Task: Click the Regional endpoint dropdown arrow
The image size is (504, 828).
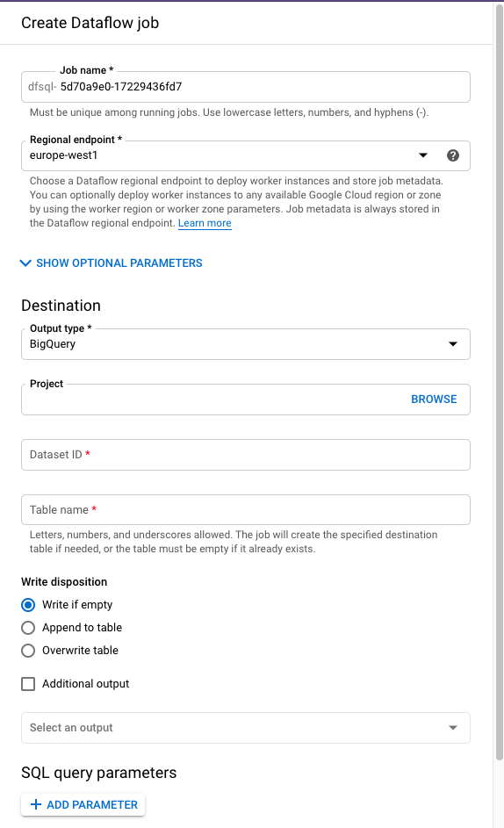Action: point(423,155)
